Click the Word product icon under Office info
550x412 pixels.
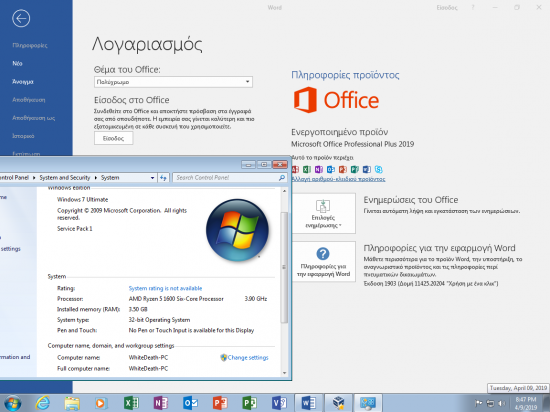point(367,170)
